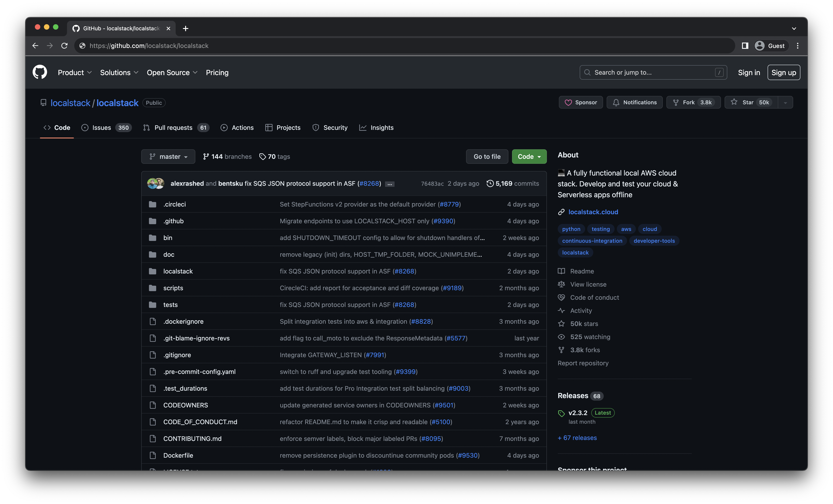Image resolution: width=833 pixels, height=504 pixels.
Task: Open the + 67 releases link
Action: pos(577,437)
